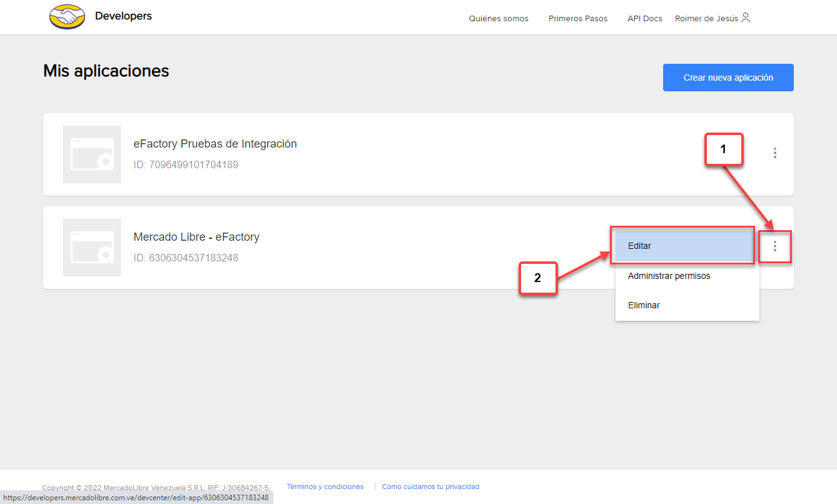Click Mercado Libre - eFactory app name
837x504 pixels.
tap(196, 237)
